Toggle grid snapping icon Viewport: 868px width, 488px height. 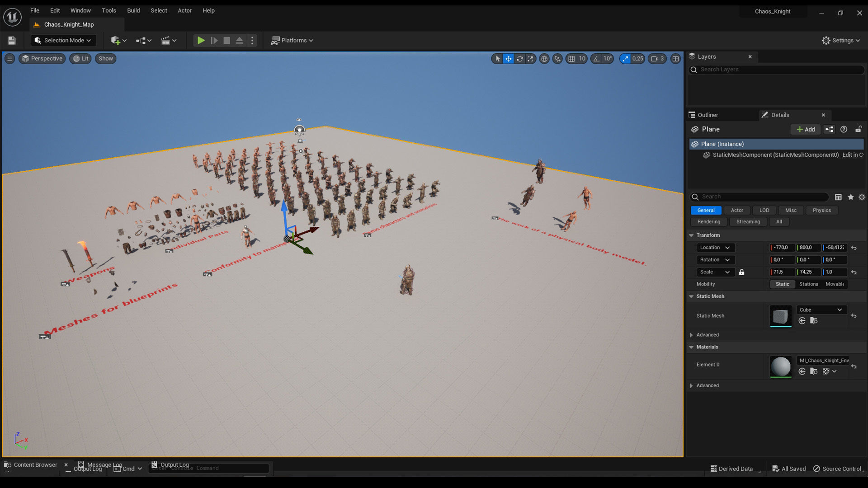click(x=571, y=58)
